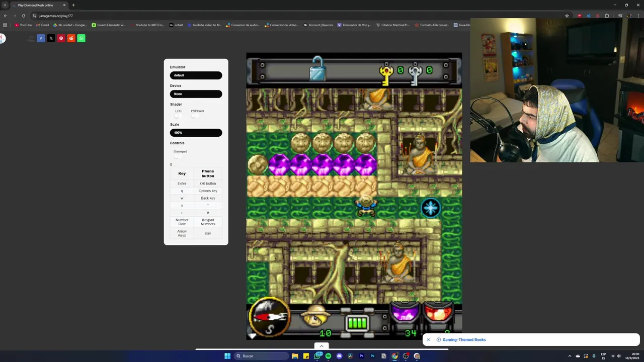Viewport: 644px width, 362px height.
Task: Click the blue sound-wave extension icon
Action: coord(588,16)
